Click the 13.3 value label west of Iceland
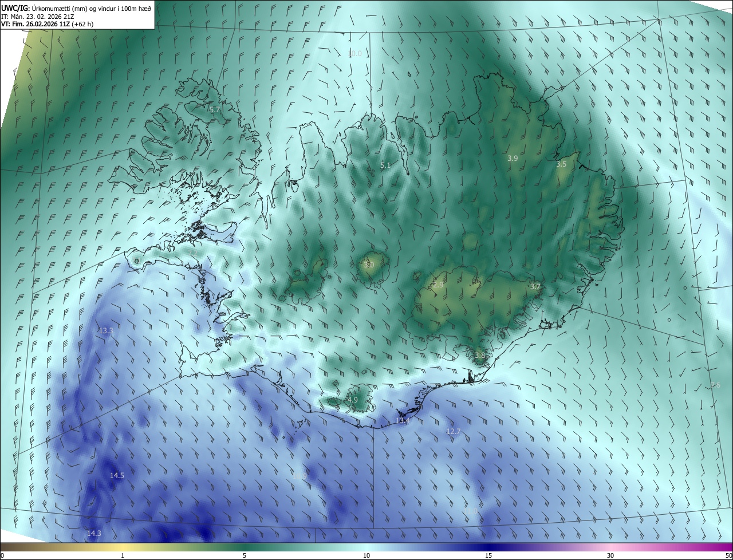Screen dimensions: 733x560 (x=106, y=331)
